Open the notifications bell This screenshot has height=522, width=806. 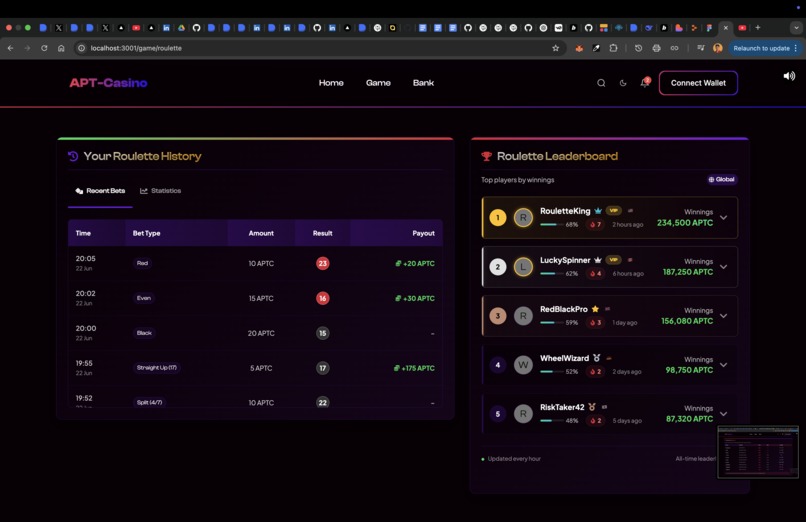coord(645,82)
